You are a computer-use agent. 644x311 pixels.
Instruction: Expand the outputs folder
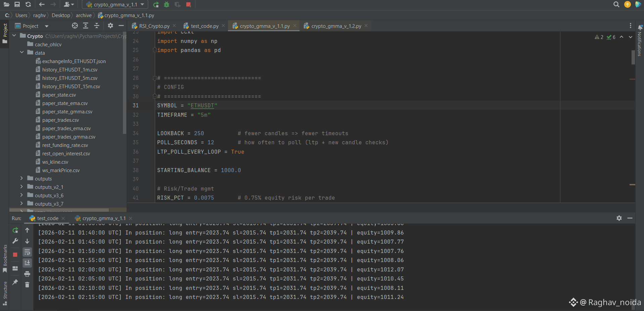[x=22, y=178]
